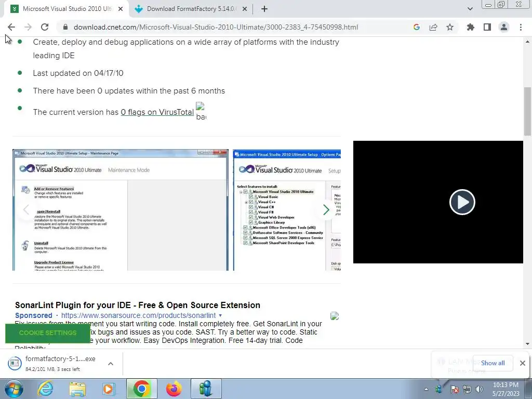Expand the sponsored ad dropdown arrow
The width and height of the screenshot is (532, 399).
tap(220, 315)
